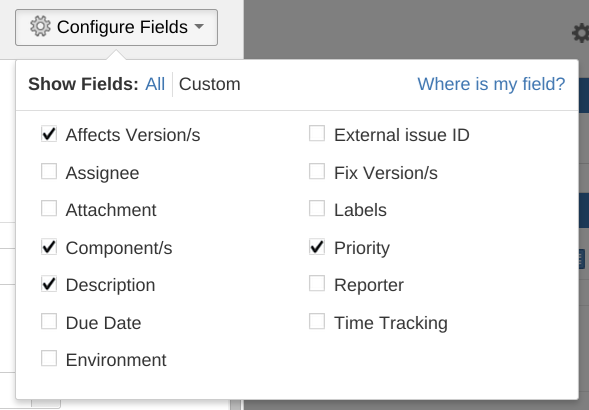Enable the Fix Version/s field

(x=317, y=171)
